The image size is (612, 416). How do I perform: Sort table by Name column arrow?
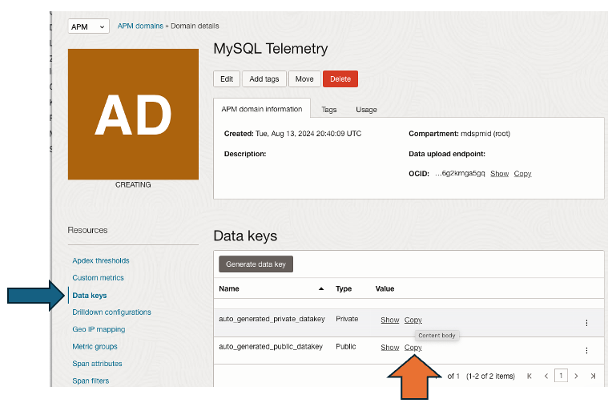(x=321, y=289)
